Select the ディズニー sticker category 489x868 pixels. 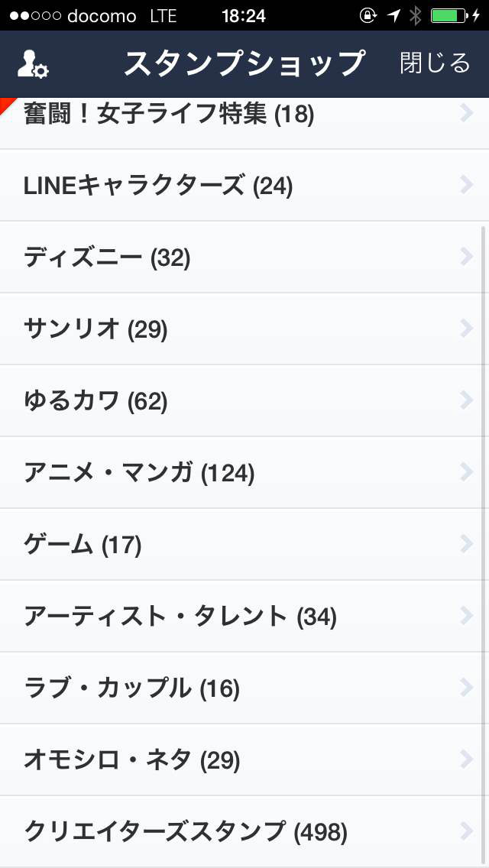point(244,256)
